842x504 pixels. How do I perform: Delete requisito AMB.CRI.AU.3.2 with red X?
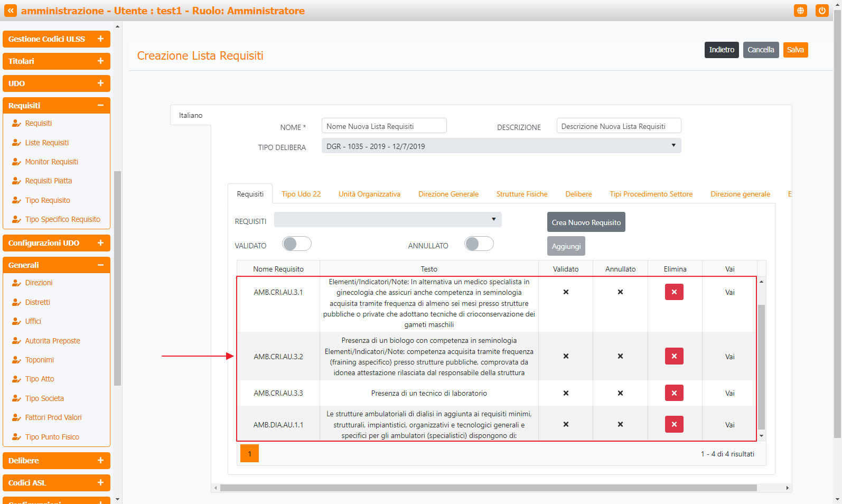click(x=674, y=356)
